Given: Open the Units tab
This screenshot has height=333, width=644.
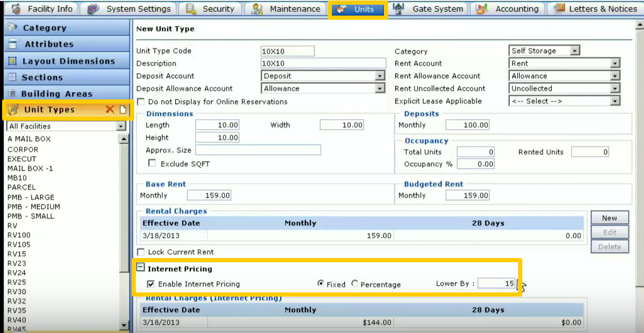Looking at the screenshot, I should tap(357, 9).
